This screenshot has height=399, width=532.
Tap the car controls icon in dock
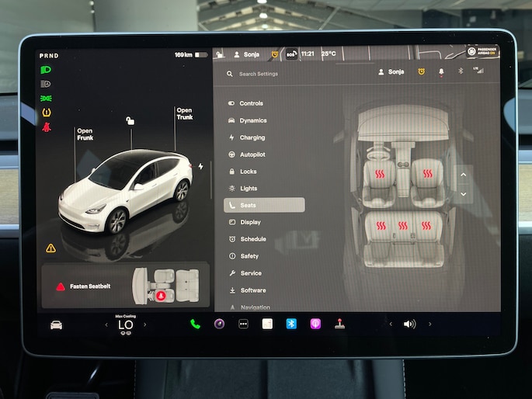[x=57, y=325]
